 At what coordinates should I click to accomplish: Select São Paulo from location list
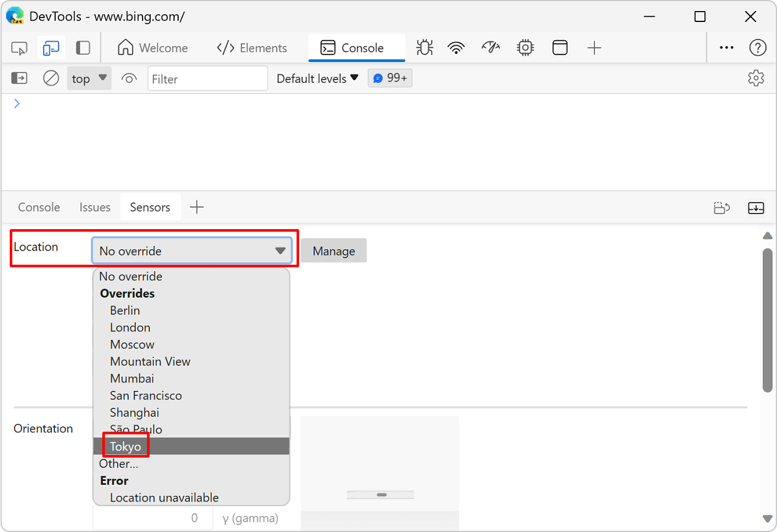pyautogui.click(x=192, y=429)
